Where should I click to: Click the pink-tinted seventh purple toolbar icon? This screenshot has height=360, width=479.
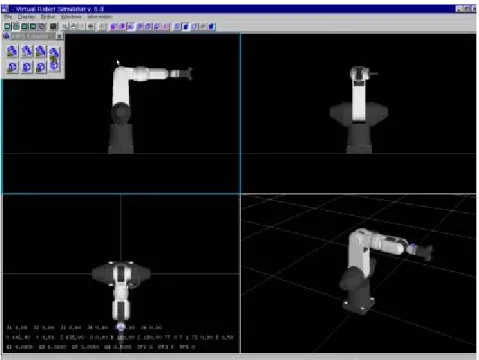165,26
